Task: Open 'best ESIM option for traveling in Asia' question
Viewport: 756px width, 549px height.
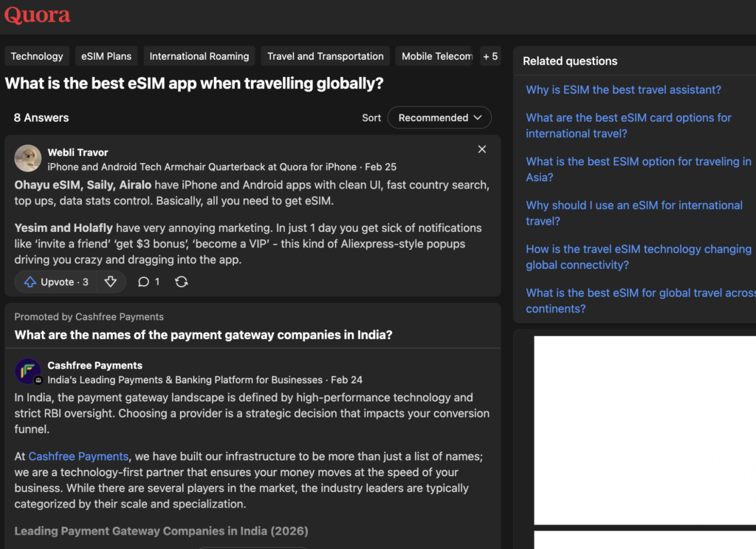Action: 639,169
